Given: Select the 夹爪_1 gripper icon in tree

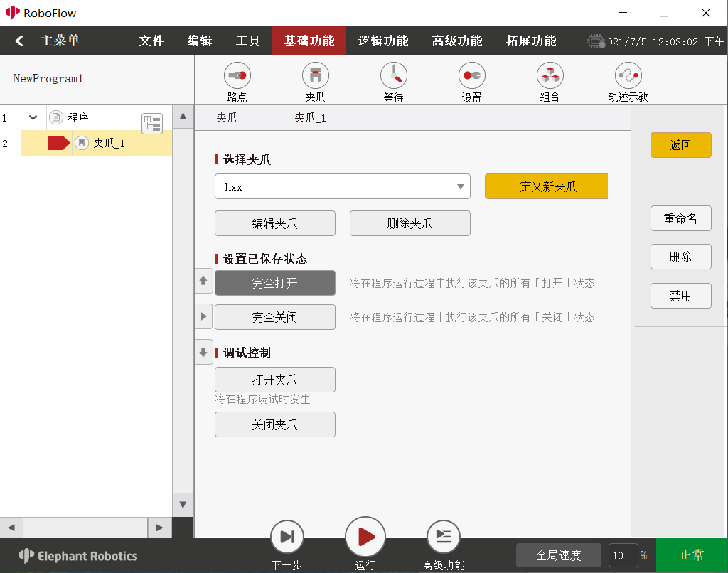Looking at the screenshot, I should [82, 143].
